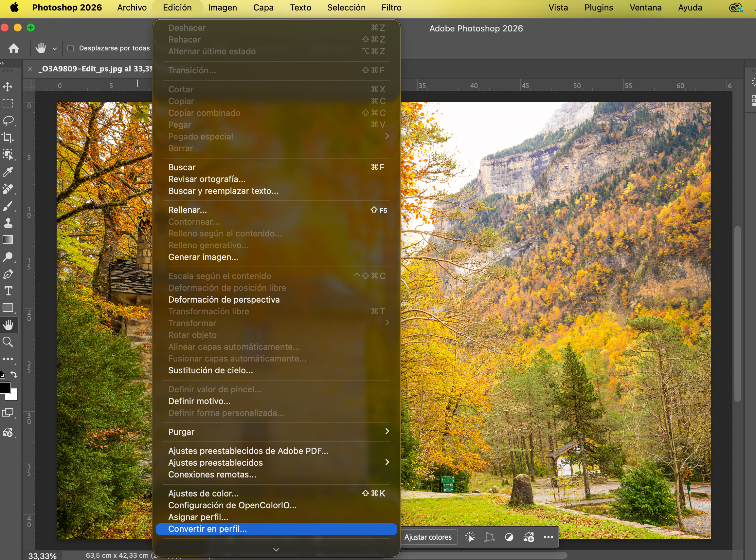Open 'Ajustes de color...' menu item
The width and height of the screenshot is (756, 560).
[277, 493]
